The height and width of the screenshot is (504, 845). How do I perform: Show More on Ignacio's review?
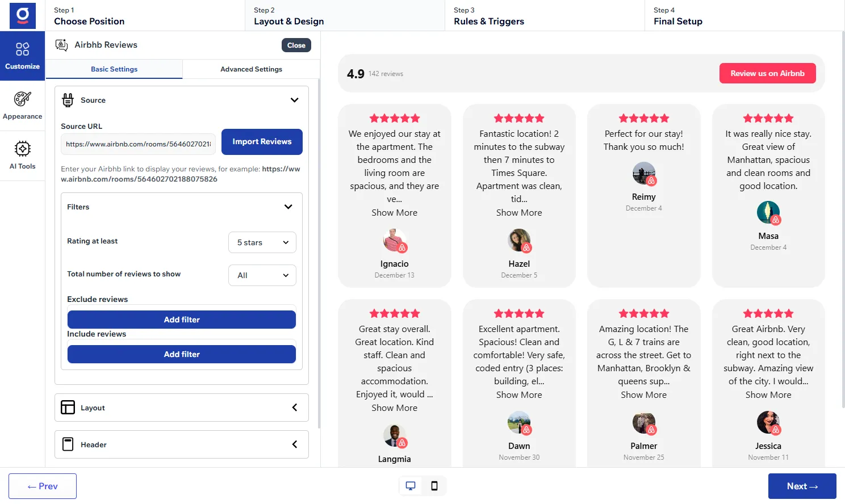[x=395, y=212]
